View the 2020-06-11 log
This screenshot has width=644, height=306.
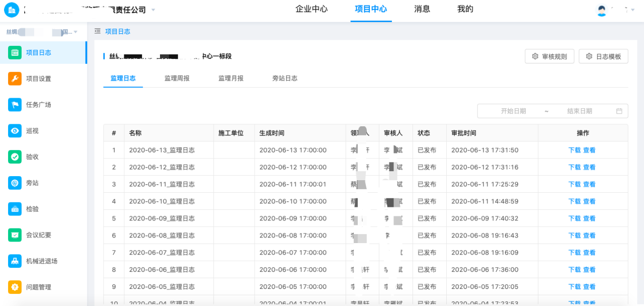[x=589, y=184]
